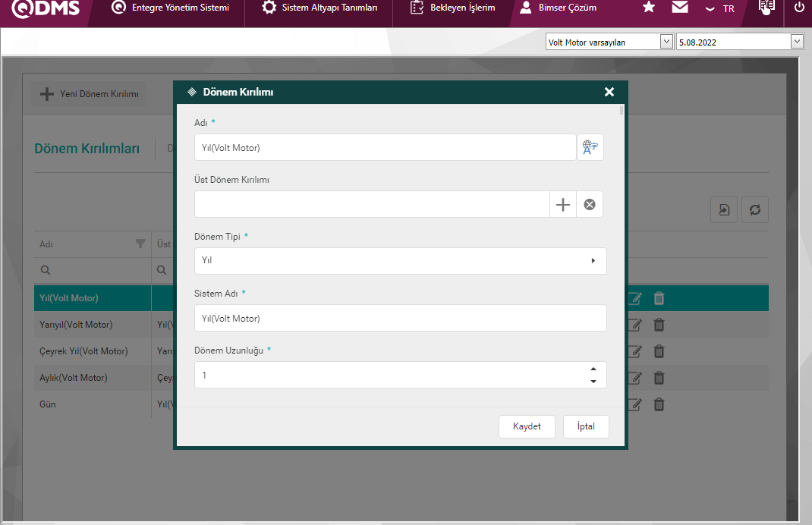Open Sistem Altyapı Tanımları menu
Image resolution: width=812 pixels, height=525 pixels.
tap(319, 8)
